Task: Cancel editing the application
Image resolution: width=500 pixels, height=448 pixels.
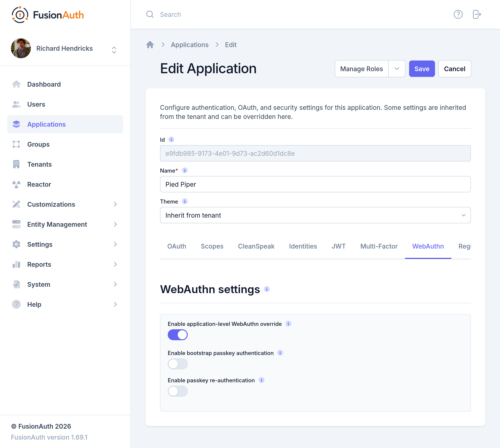Action: (x=455, y=69)
